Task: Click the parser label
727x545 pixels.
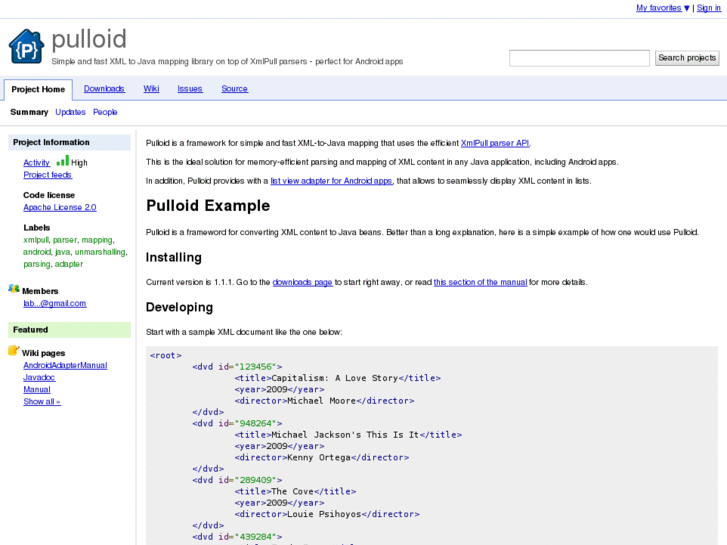Action: point(65,240)
